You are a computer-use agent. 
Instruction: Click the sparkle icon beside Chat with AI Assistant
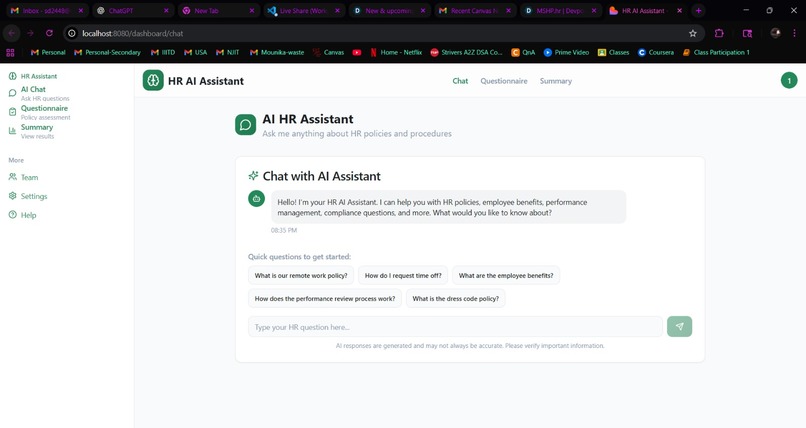coord(253,176)
